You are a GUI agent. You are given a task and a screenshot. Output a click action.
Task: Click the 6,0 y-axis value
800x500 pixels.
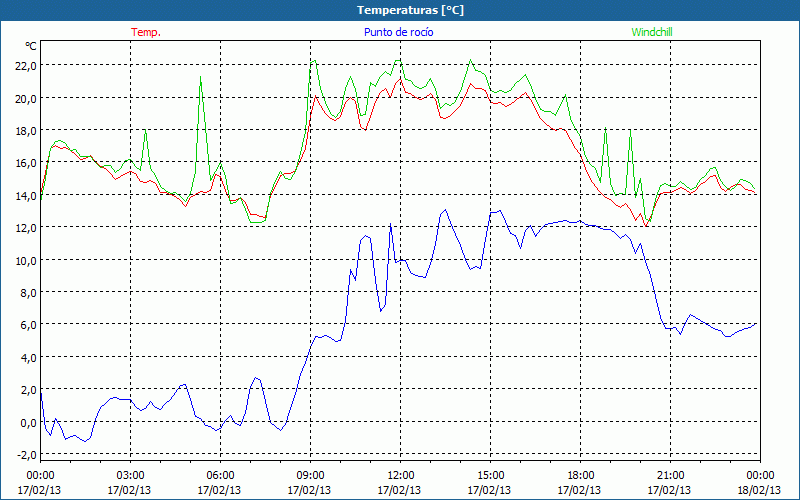28,325
